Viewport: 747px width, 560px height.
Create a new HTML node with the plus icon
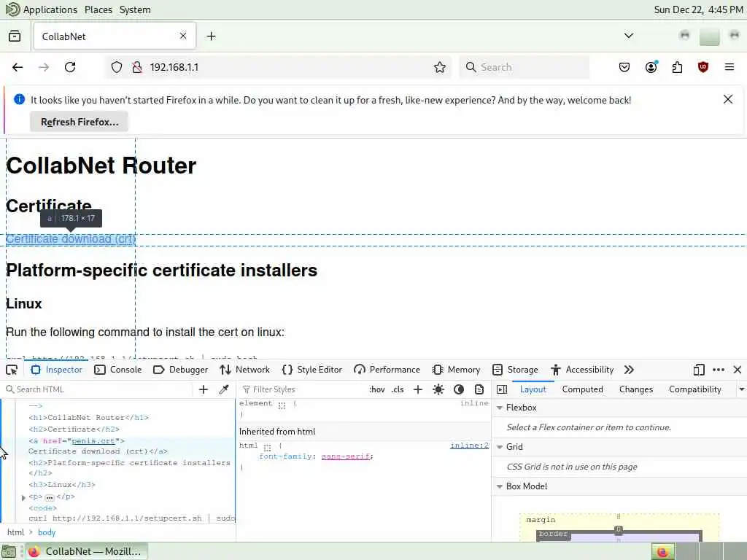[204, 389]
